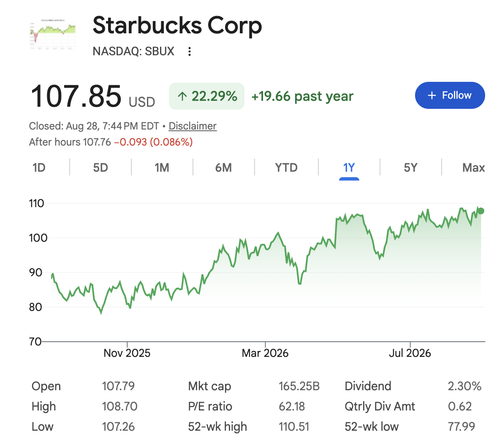Select the 1M chart range

point(162,167)
